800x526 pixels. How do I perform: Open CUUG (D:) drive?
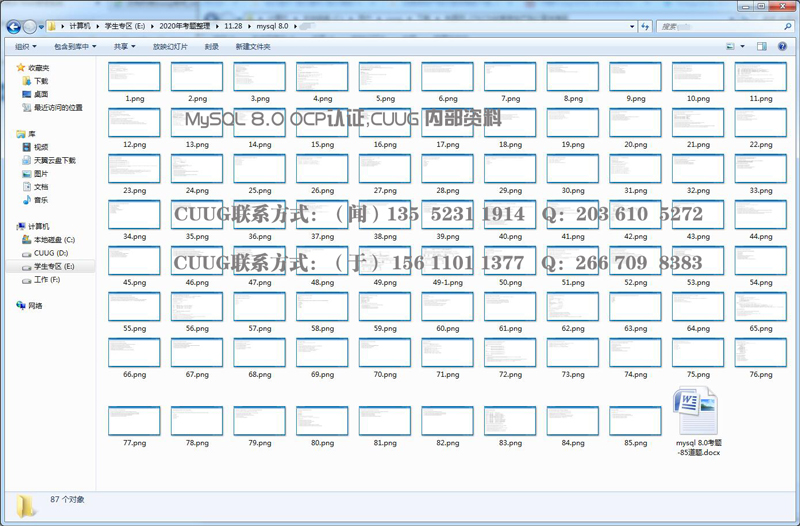51,253
